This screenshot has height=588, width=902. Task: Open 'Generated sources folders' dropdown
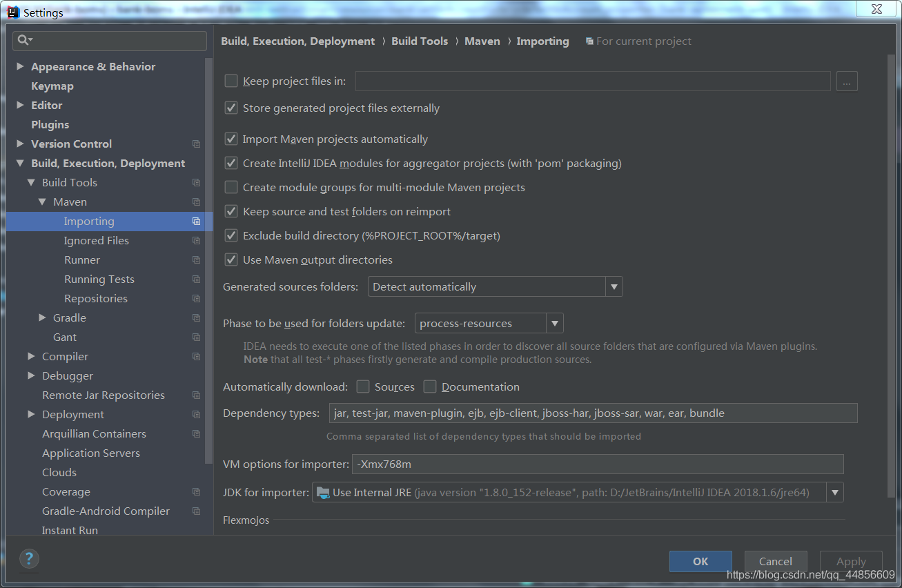495,286
